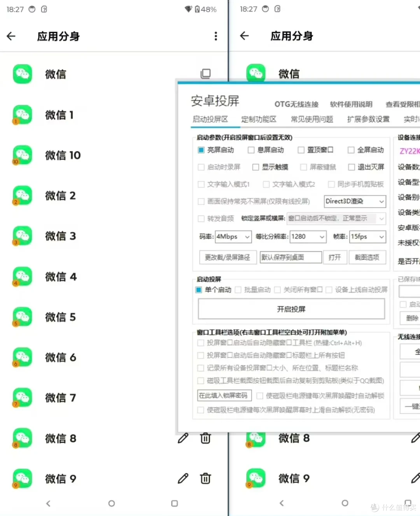
Task: Enable 退出灭屏 checkbox
Action: 352,167
